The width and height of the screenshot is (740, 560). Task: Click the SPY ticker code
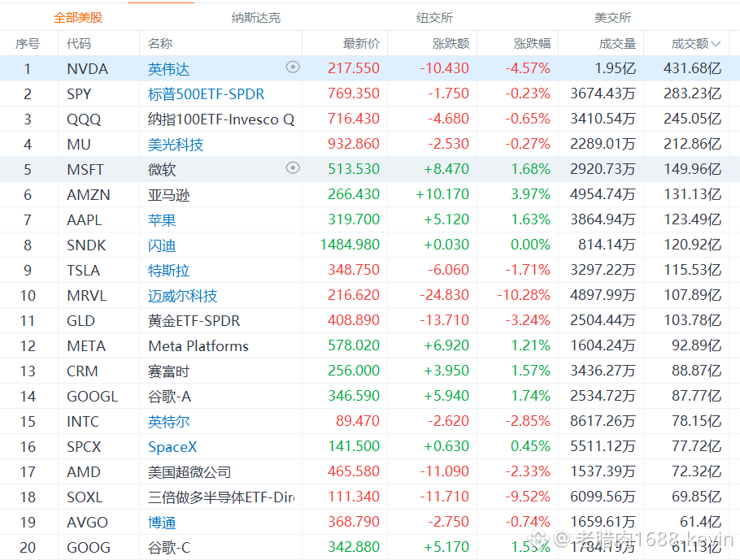79,94
